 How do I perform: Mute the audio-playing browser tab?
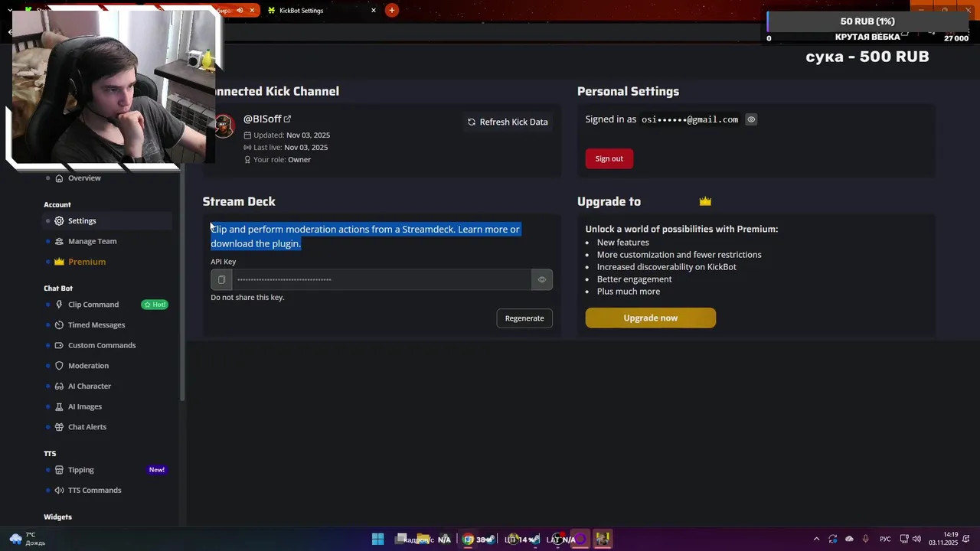coord(240,11)
